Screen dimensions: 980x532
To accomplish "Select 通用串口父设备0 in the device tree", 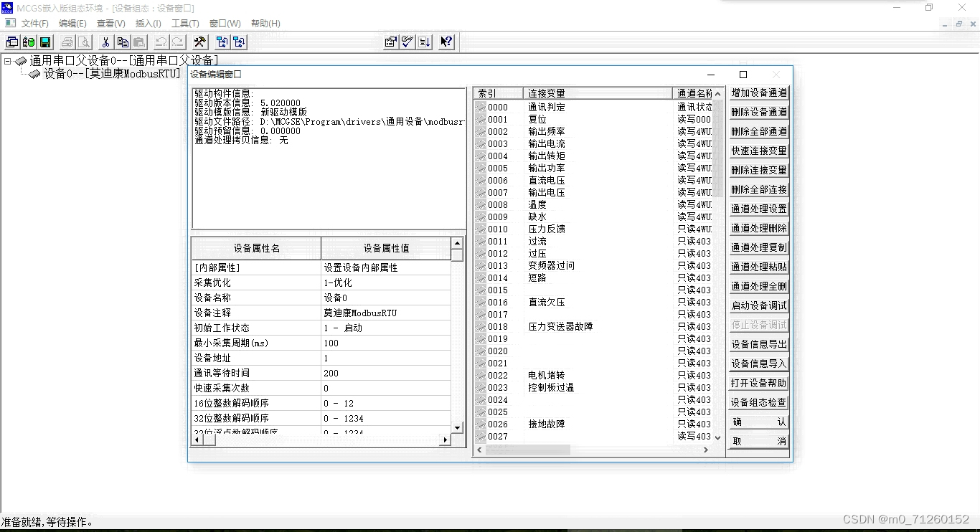I will click(123, 61).
